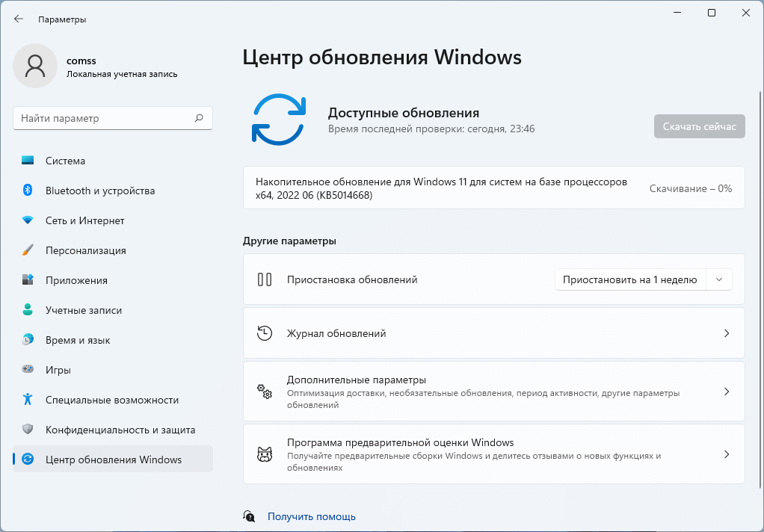Open the Персонализация section
Screen dimensions: 764x532
(113, 250)
